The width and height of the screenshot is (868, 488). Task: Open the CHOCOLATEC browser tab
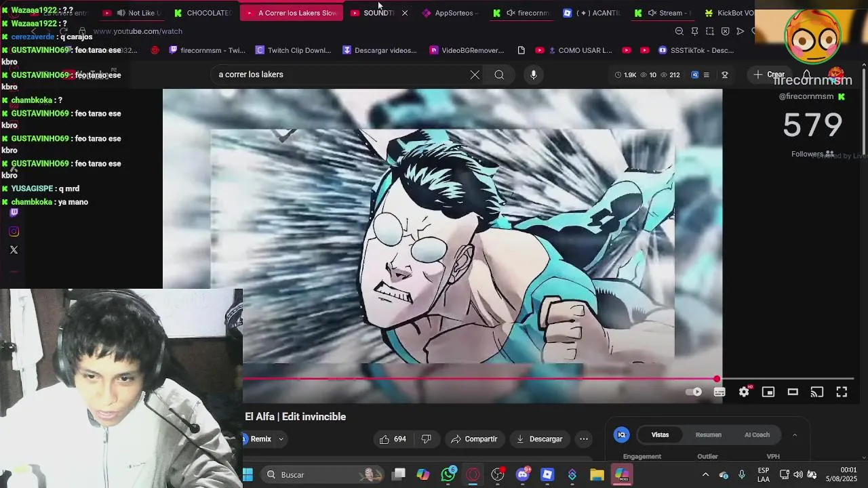tap(203, 13)
